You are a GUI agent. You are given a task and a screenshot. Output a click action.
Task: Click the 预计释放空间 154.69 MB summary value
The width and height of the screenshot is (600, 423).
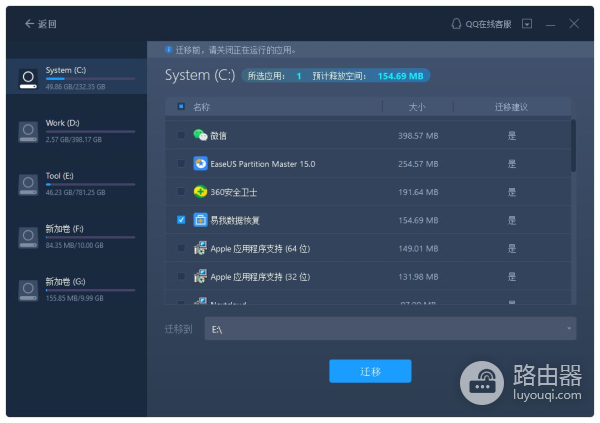pyautogui.click(x=400, y=76)
